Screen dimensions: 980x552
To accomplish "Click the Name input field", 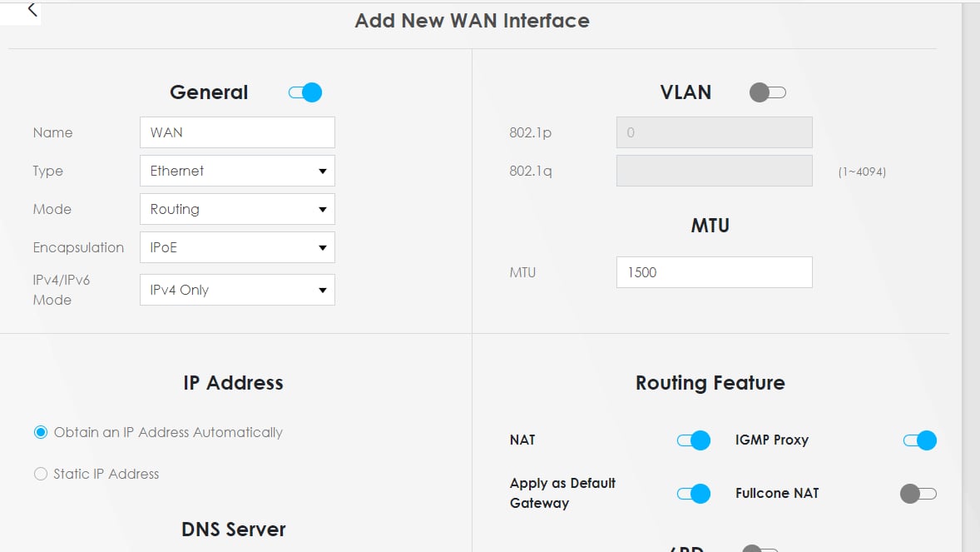I will [237, 132].
